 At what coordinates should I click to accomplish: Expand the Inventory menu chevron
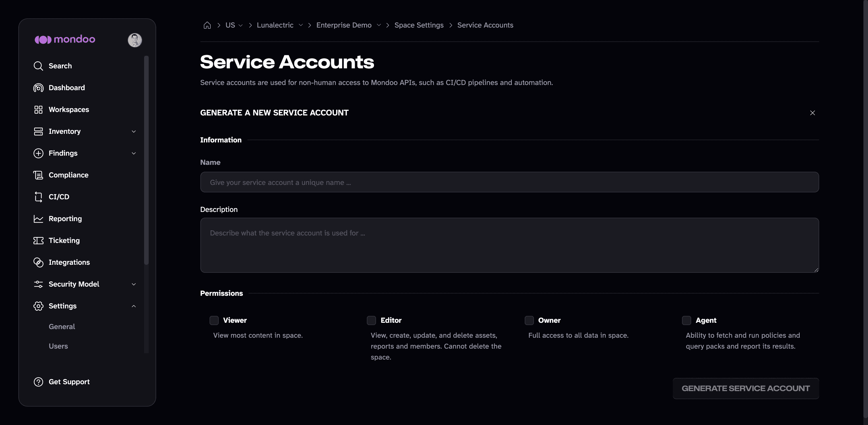[x=134, y=132]
